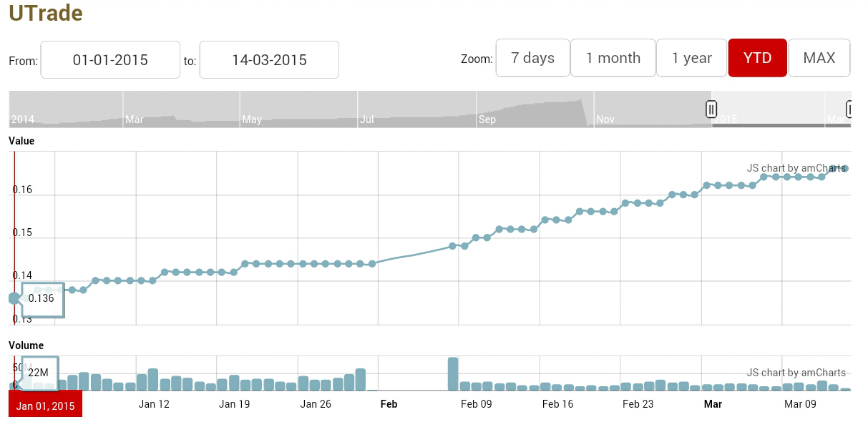The width and height of the screenshot is (868, 422).
Task: Click the Feb 23 date axis label
Action: tap(639, 404)
